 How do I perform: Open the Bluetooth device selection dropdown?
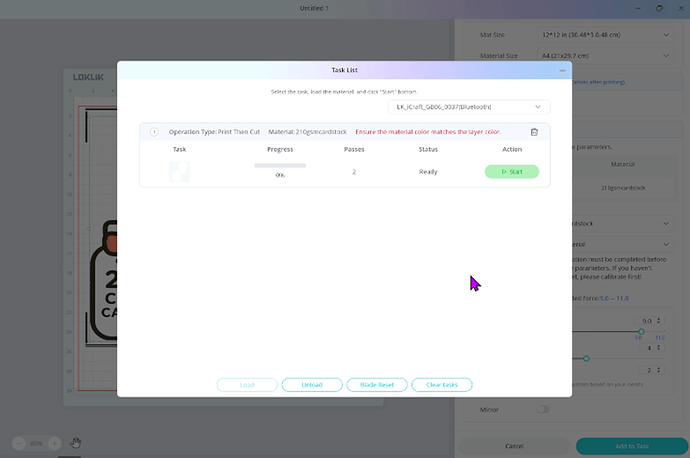click(x=468, y=106)
